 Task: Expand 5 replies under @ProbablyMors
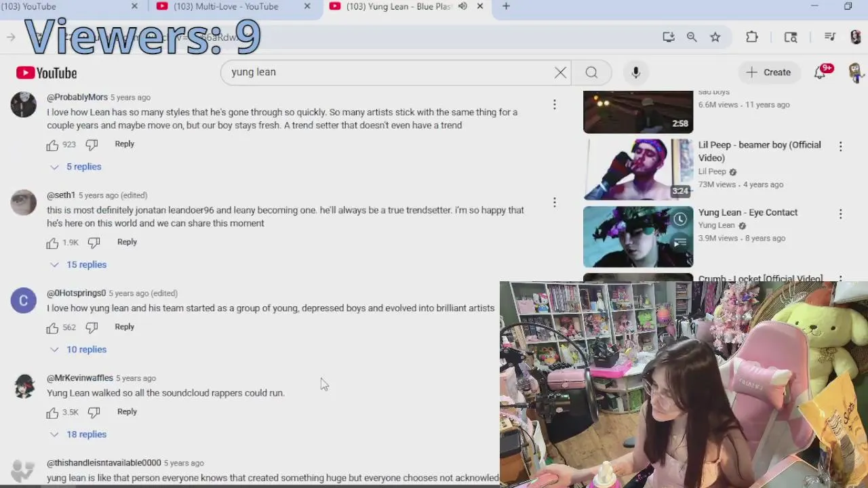(75, 167)
